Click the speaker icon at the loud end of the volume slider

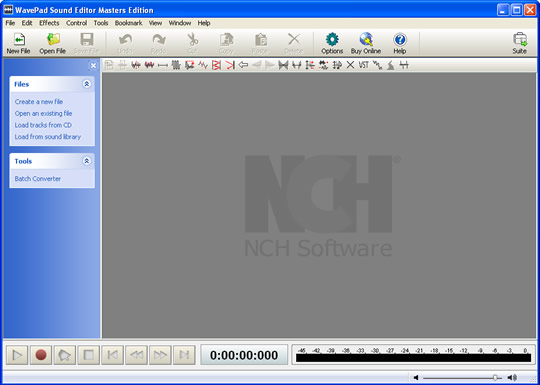512,378
